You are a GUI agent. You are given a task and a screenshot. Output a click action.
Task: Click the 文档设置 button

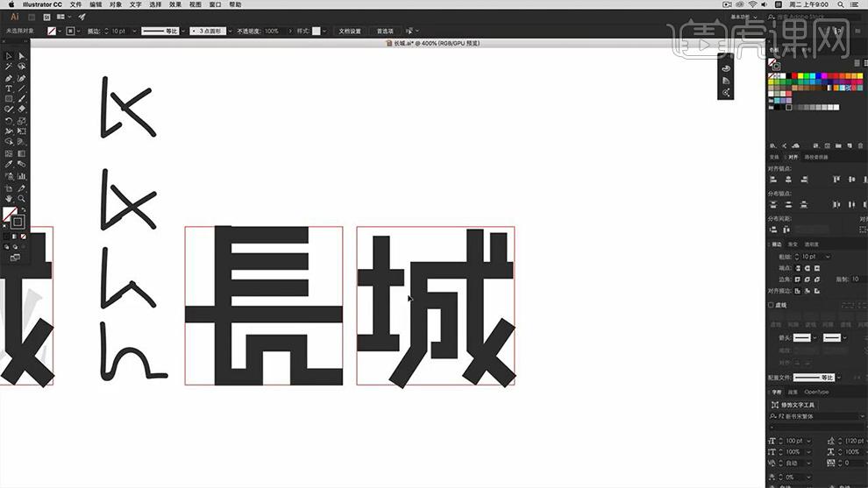pyautogui.click(x=350, y=31)
